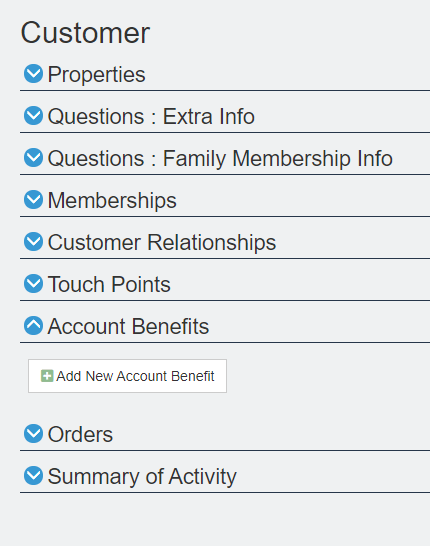Select the Questions : Family Membership Info heading
The height and width of the screenshot is (546, 430).
click(220, 159)
